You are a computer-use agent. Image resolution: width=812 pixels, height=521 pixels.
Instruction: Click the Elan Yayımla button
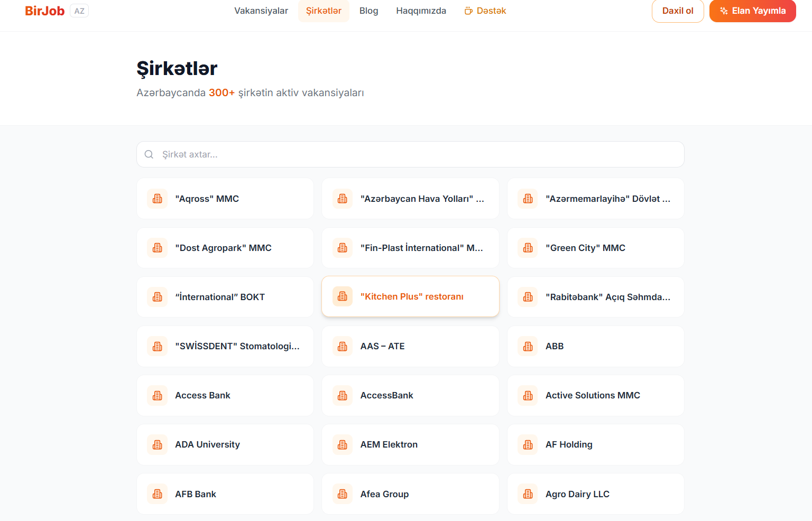point(753,11)
